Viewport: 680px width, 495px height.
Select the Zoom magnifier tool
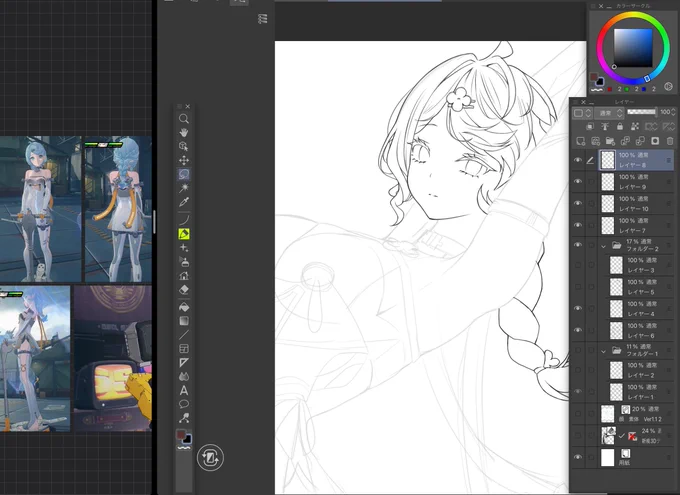pyautogui.click(x=184, y=118)
